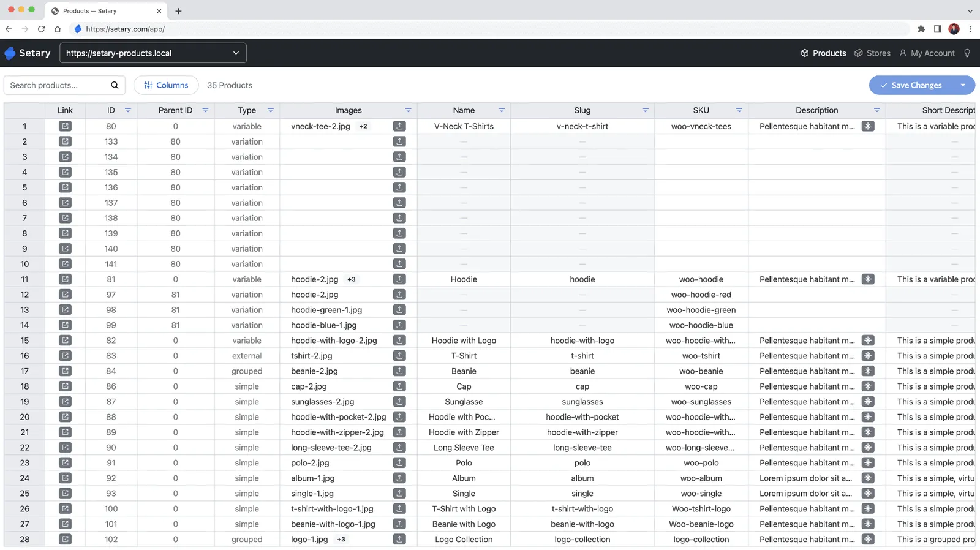Image resolution: width=980 pixels, height=550 pixels.
Task: Open the Columns selector
Action: 166,85
